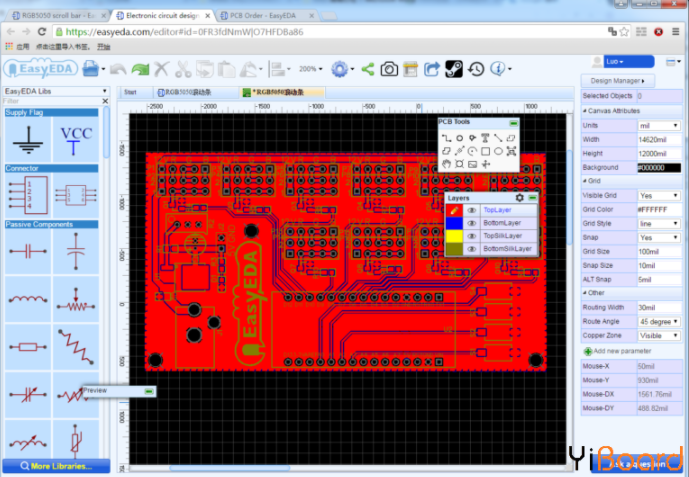Open the Copper Zone dropdown
The width and height of the screenshot is (689, 477).
point(659,336)
